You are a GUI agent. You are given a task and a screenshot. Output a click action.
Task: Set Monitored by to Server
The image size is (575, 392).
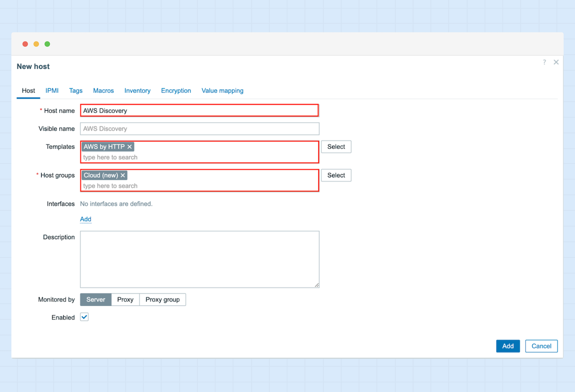click(x=96, y=300)
